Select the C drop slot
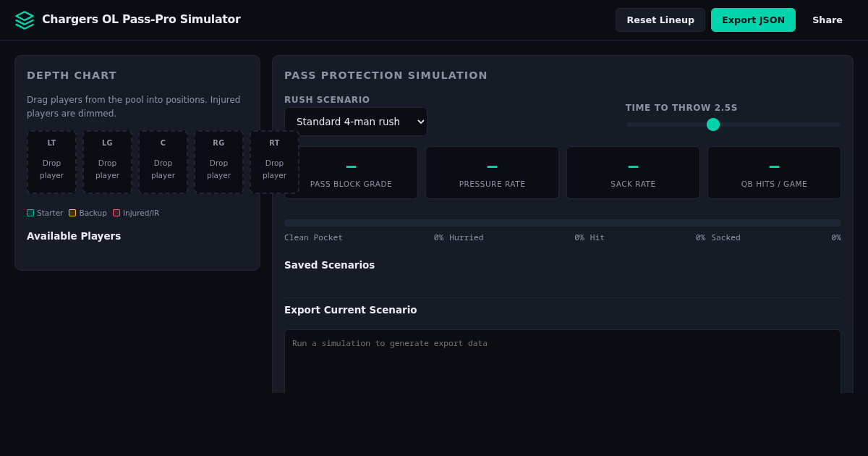The image size is (868, 456). click(163, 162)
